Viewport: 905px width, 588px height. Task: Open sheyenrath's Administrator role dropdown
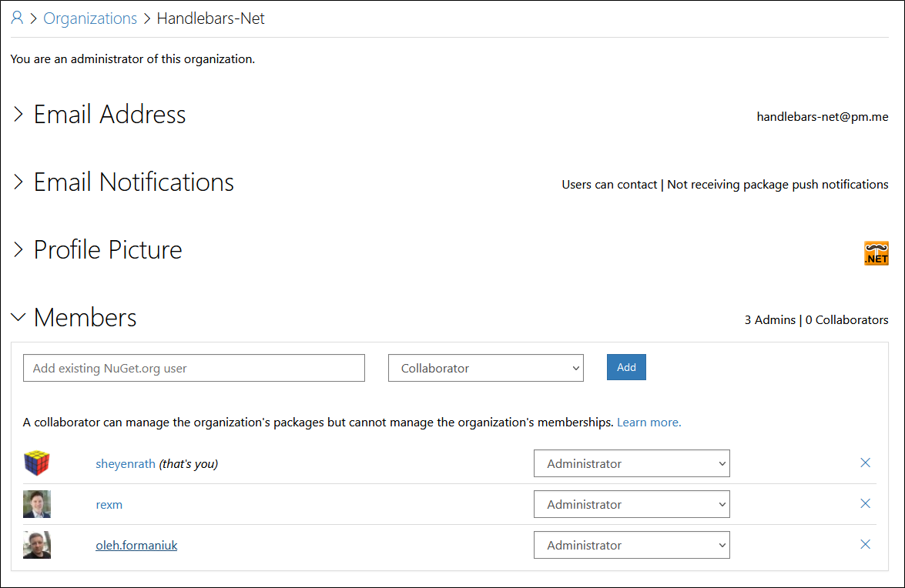[x=632, y=463]
